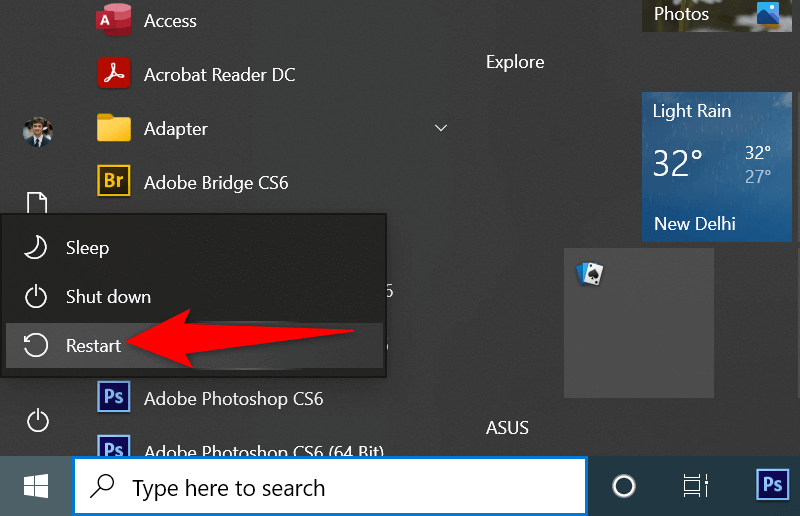
Task: Open the New Delhi weather tile
Action: (716, 167)
